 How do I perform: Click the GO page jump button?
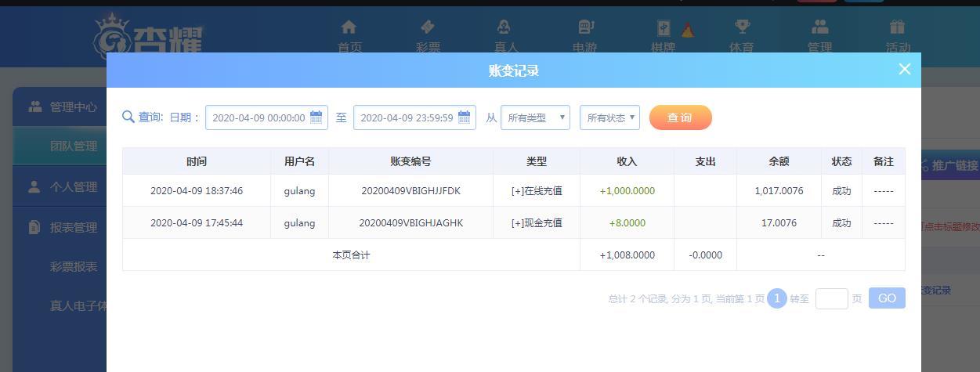pyautogui.click(x=887, y=298)
